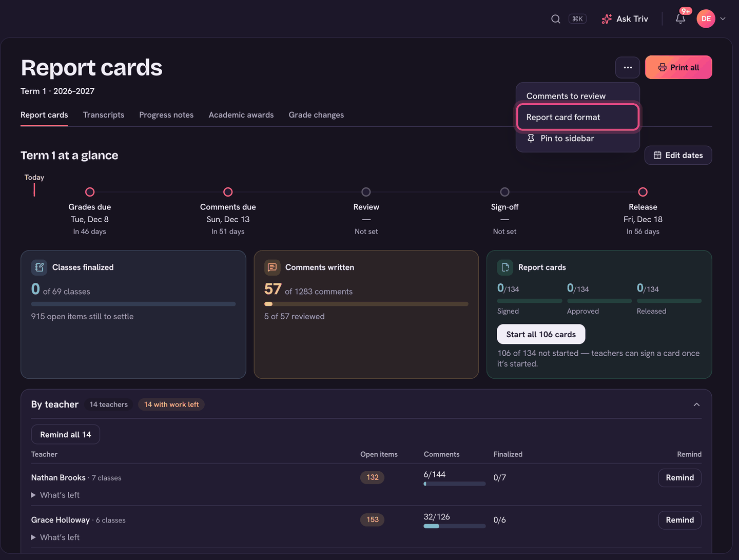
Task: Switch to the Transcripts tab
Action: 104,115
